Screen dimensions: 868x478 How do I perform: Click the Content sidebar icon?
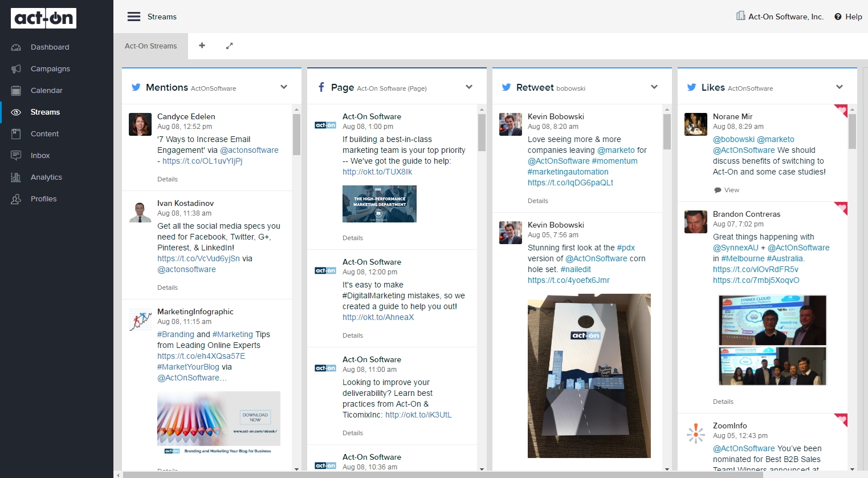[16, 134]
